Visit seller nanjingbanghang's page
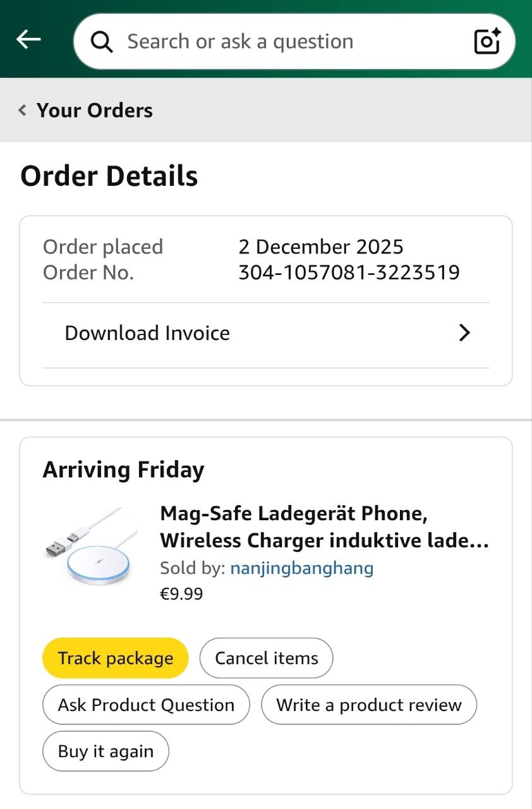The width and height of the screenshot is (532, 809). (x=301, y=568)
